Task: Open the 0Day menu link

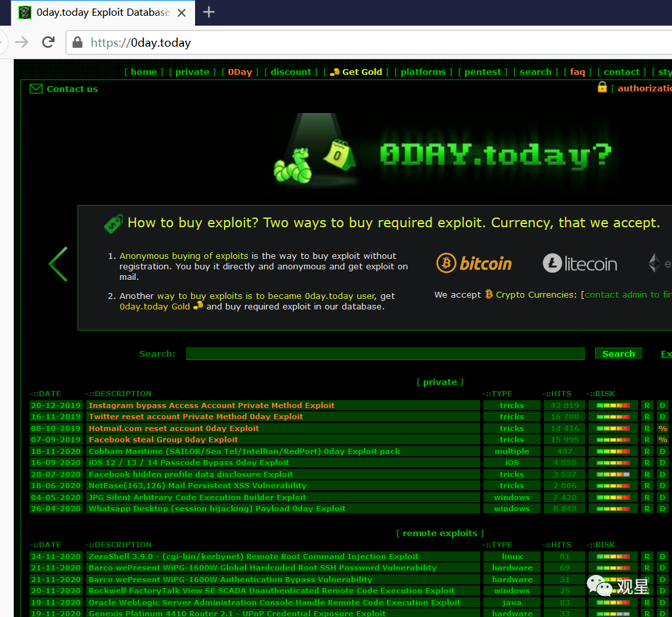Action: click(240, 72)
